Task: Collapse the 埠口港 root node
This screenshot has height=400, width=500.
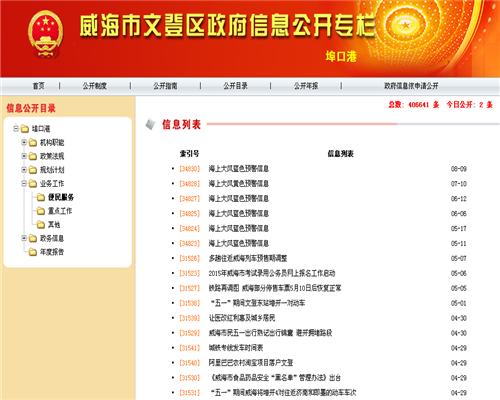Action: pyautogui.click(x=16, y=128)
